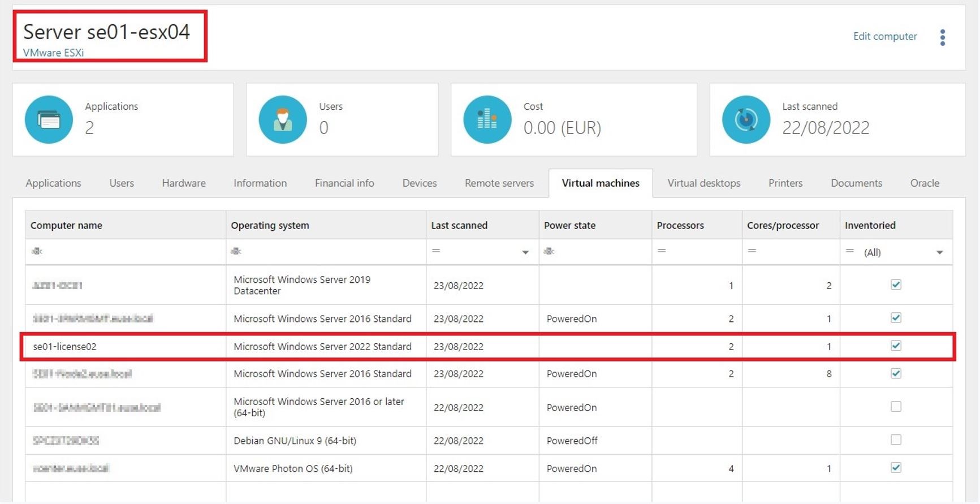980x504 pixels.
Task: Open the Printers tab
Action: [785, 183]
